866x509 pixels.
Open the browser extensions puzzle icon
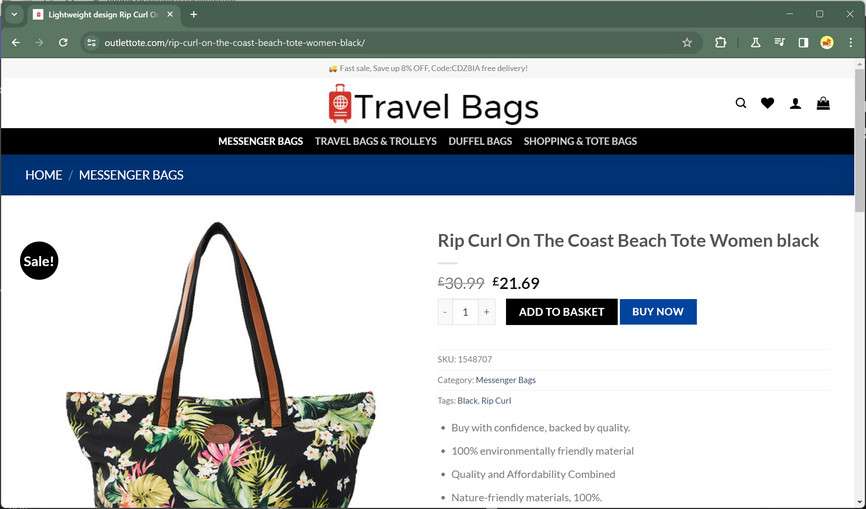(720, 43)
